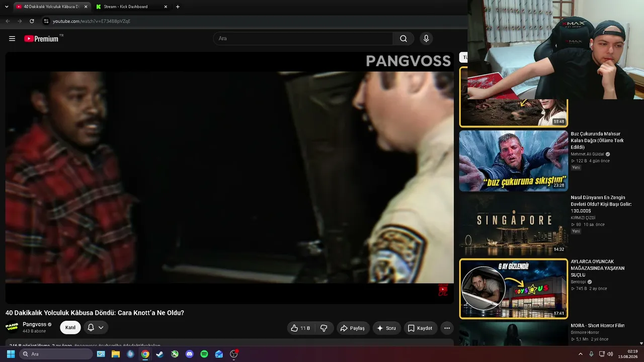This screenshot has height=362, width=644.
Task: Open the Toys R Us video thumbnail
Action: click(x=513, y=289)
